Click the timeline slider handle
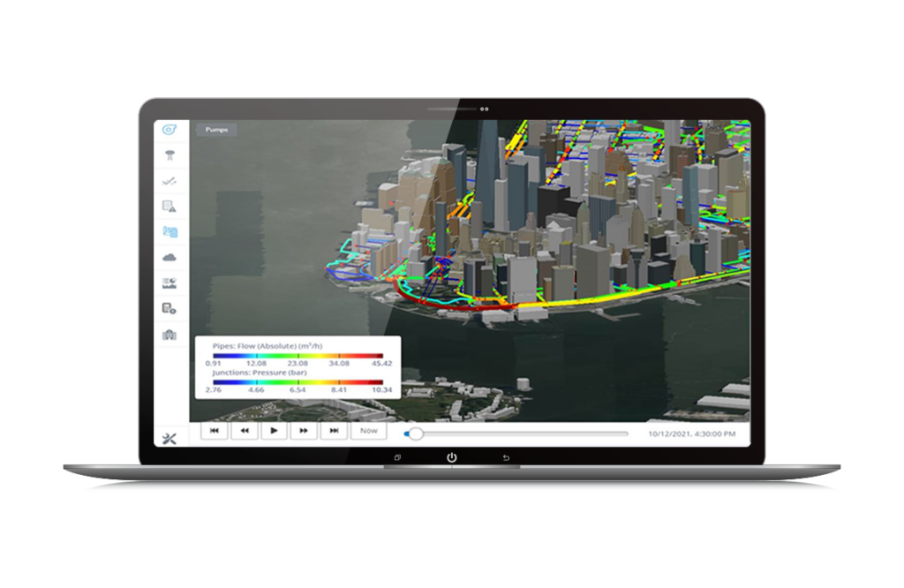The height and width of the screenshot is (588, 904). click(416, 433)
